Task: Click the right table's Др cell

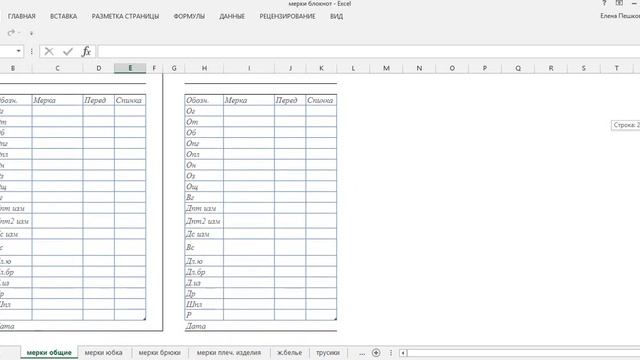Action: point(204,293)
